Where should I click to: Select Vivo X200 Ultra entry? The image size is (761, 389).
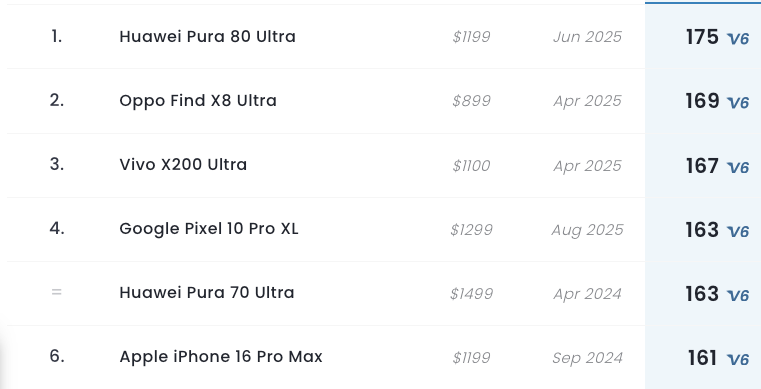coord(183,164)
